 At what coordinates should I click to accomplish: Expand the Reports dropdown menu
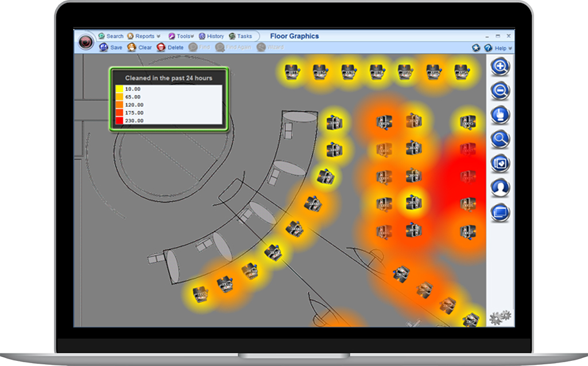(x=144, y=36)
